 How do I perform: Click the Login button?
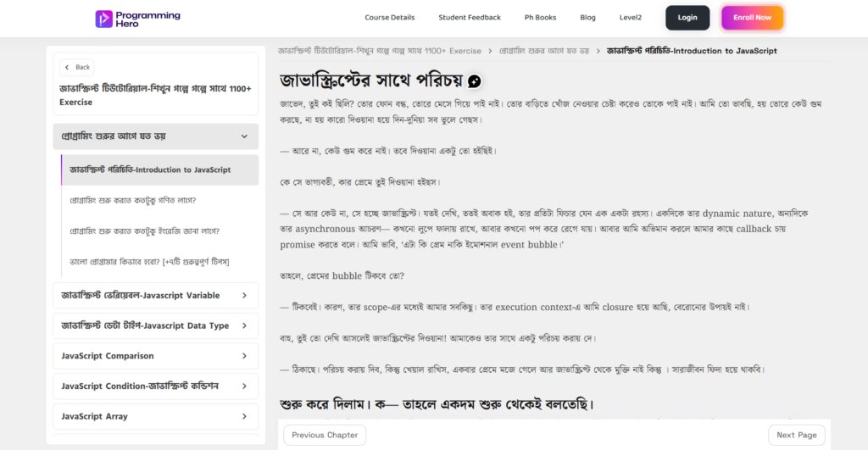pyautogui.click(x=687, y=18)
